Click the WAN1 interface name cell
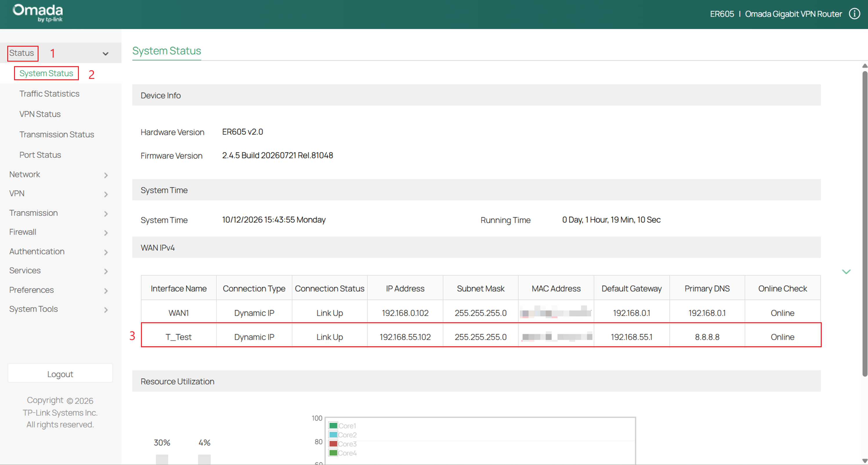Viewport: 868px width, 465px height. 179,313
